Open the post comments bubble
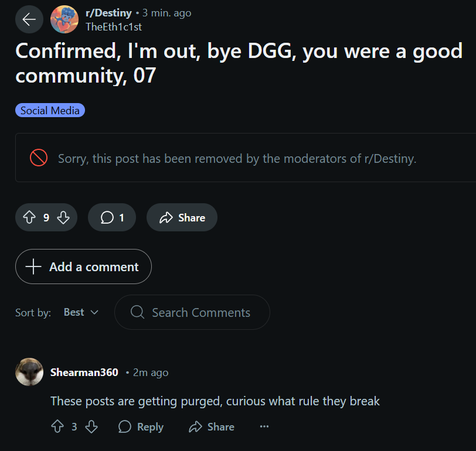This screenshot has width=476, height=451. pos(111,218)
